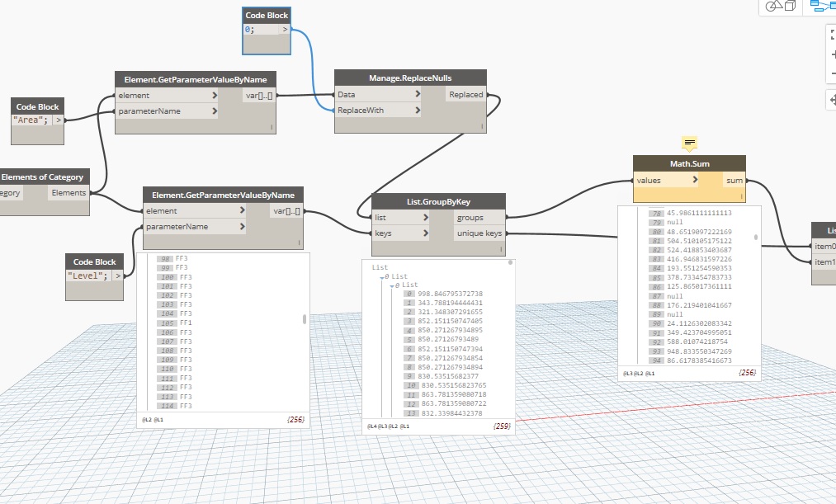Open List.GroupByKey keys port chevron

click(x=426, y=233)
